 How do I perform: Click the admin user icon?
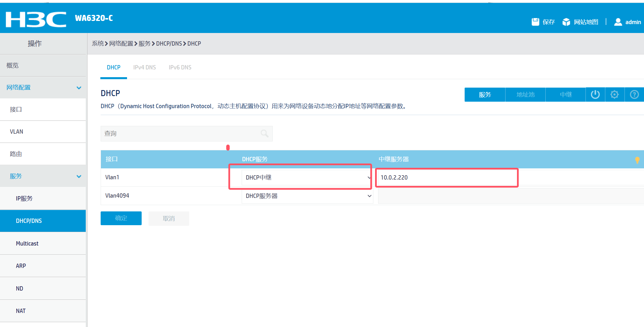(618, 22)
